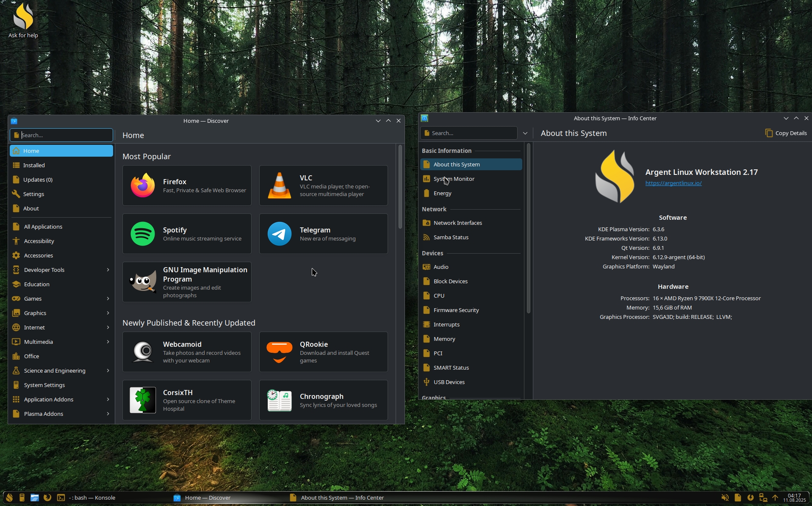This screenshot has height=506, width=812.
Task: Focus the Discover search field
Action: click(x=61, y=135)
